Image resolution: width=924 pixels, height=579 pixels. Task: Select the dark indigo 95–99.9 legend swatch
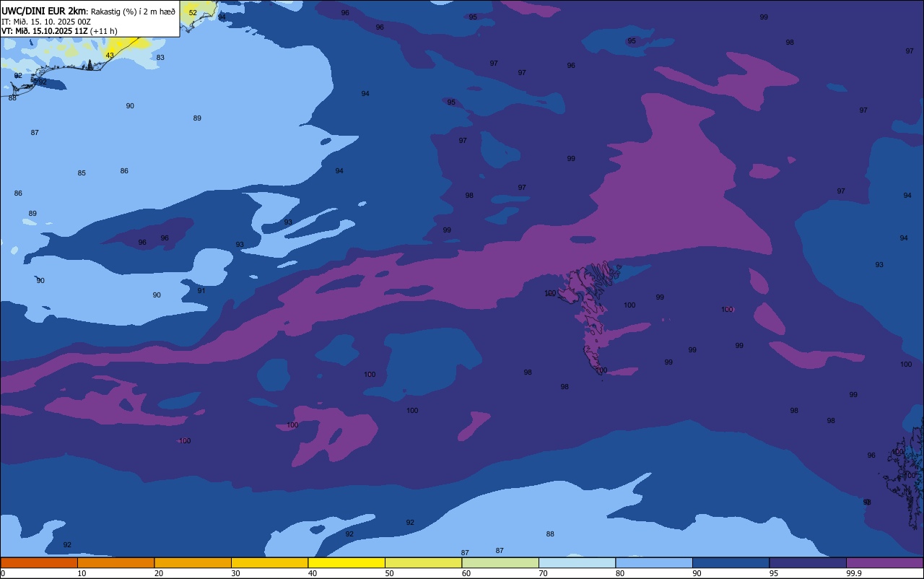808,562
